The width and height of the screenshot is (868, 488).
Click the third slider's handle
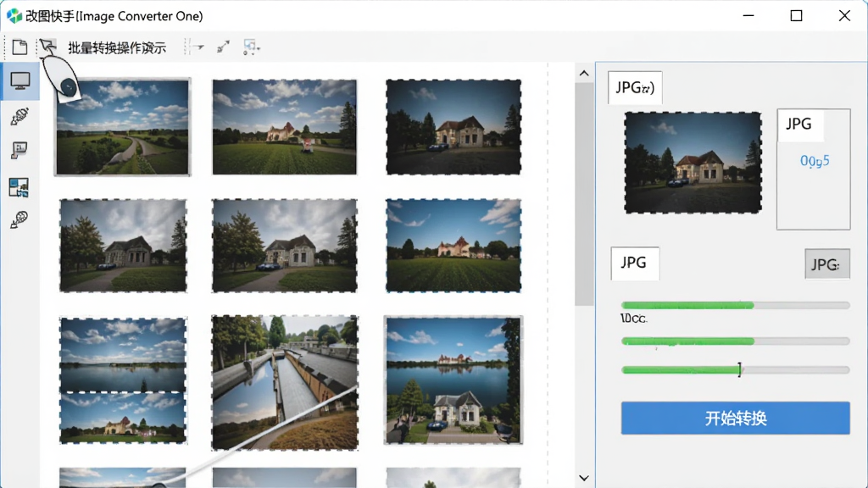739,369
